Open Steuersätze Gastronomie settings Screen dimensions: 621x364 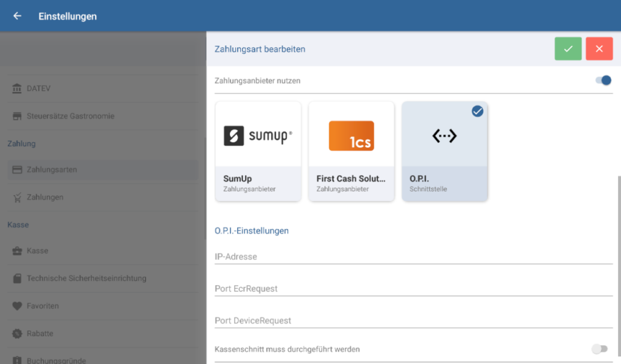click(70, 116)
